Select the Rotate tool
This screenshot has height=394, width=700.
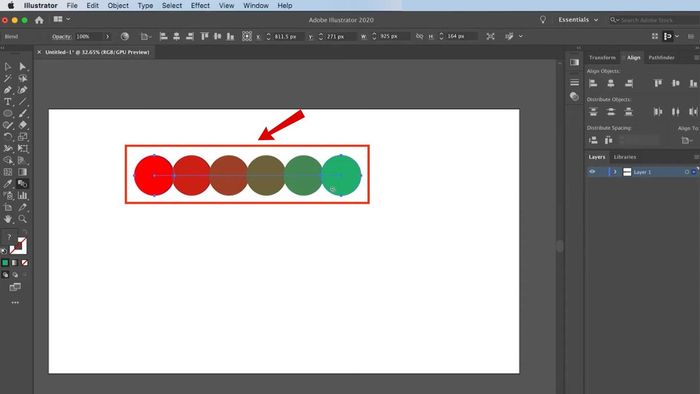pos(8,137)
